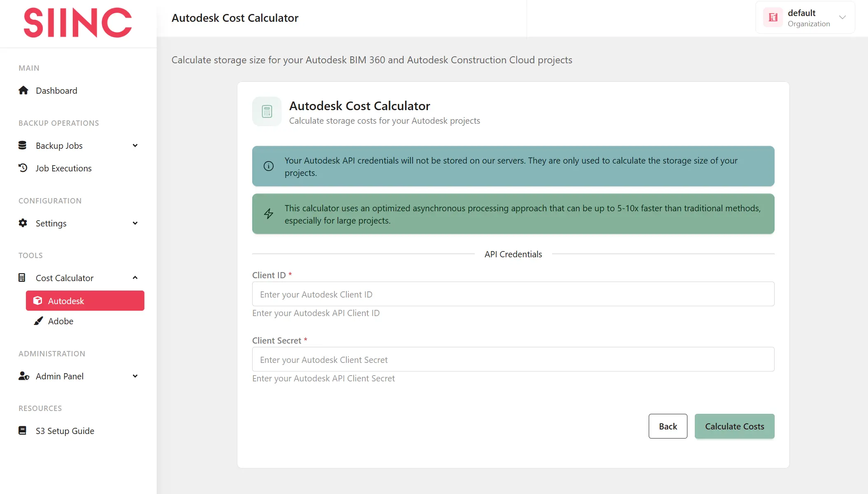Select Autodesk in the sidebar
The width and height of the screenshot is (868, 494).
85,301
